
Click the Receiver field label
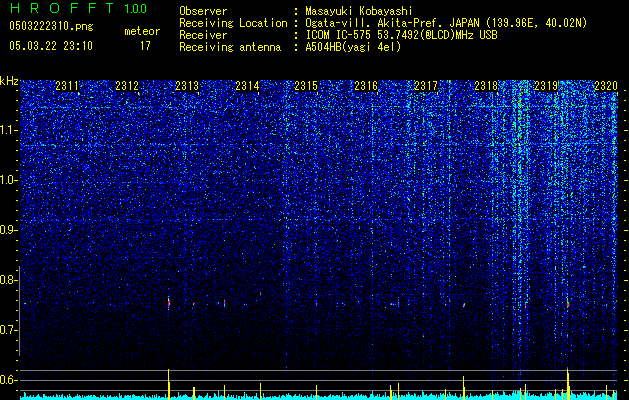203,35
